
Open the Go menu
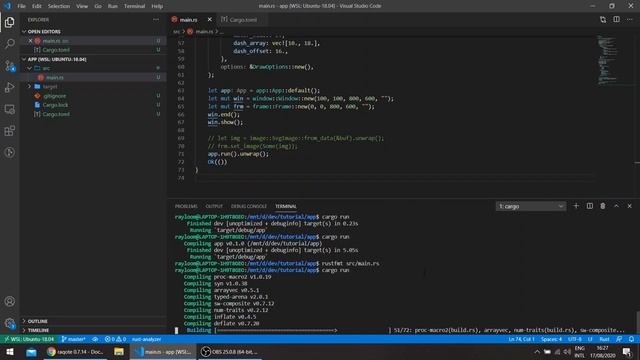coord(98,6)
